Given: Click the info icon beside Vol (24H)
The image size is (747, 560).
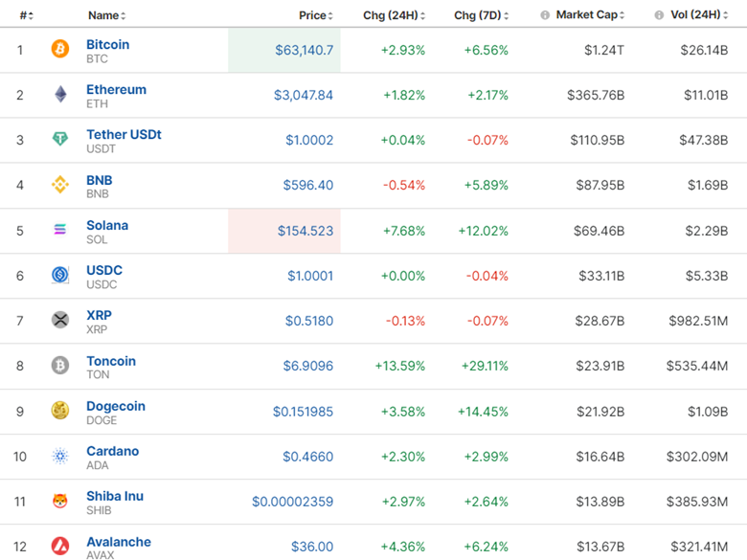Looking at the screenshot, I should click(659, 15).
